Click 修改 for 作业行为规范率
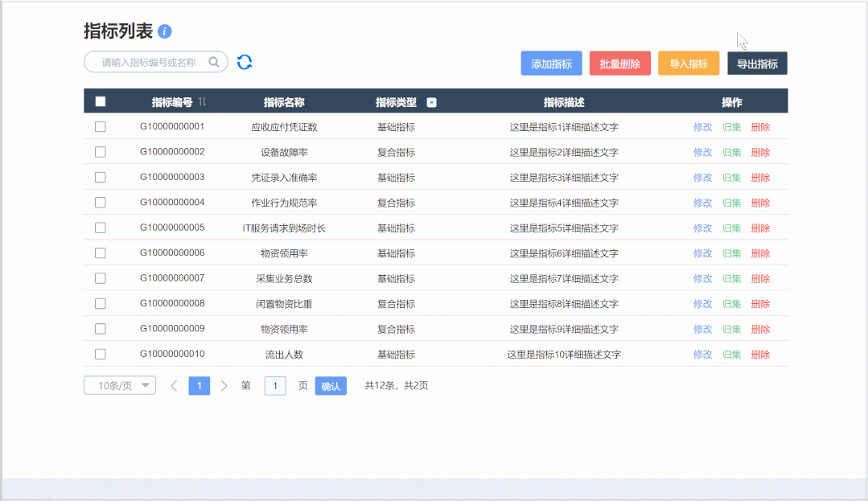 [x=702, y=203]
